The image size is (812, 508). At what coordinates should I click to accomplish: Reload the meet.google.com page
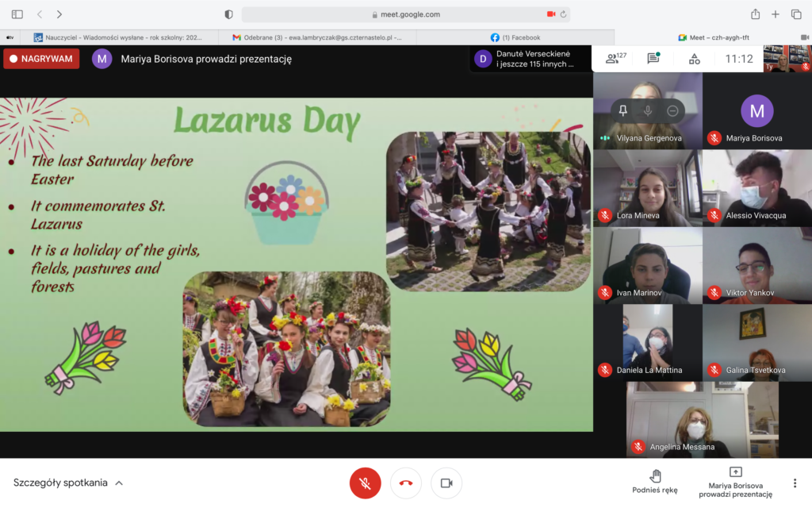tap(564, 14)
